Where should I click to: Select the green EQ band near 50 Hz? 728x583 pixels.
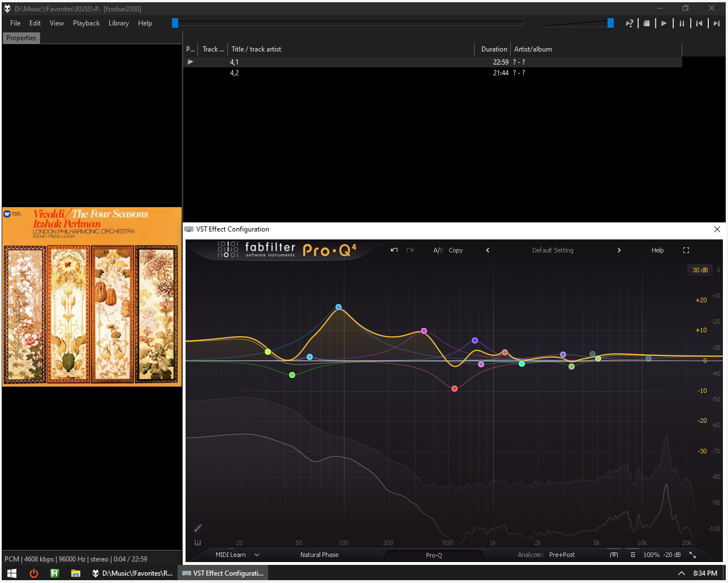(292, 375)
